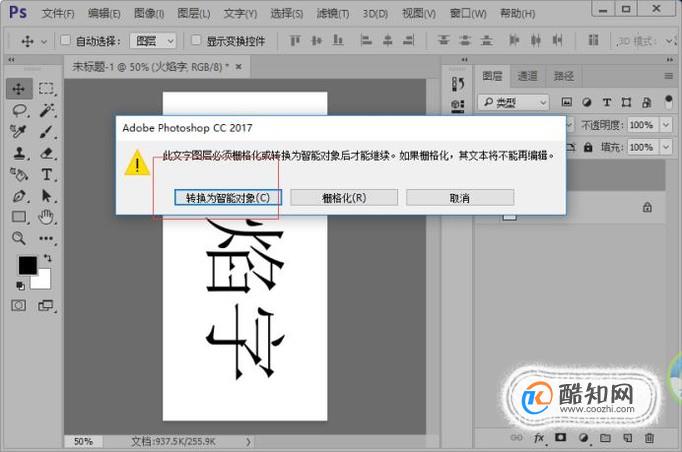Open the 窗口(W) menu
Image resolution: width=682 pixels, height=452 pixels.
(468, 13)
